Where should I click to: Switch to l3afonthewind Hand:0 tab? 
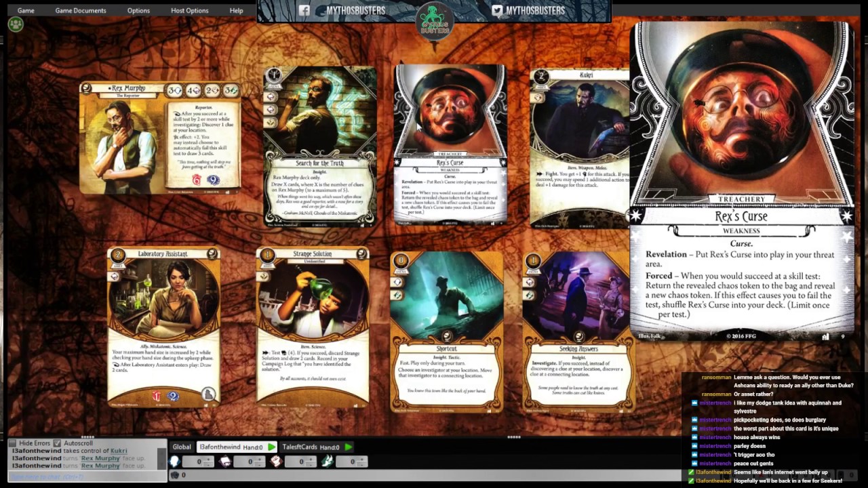(237, 447)
